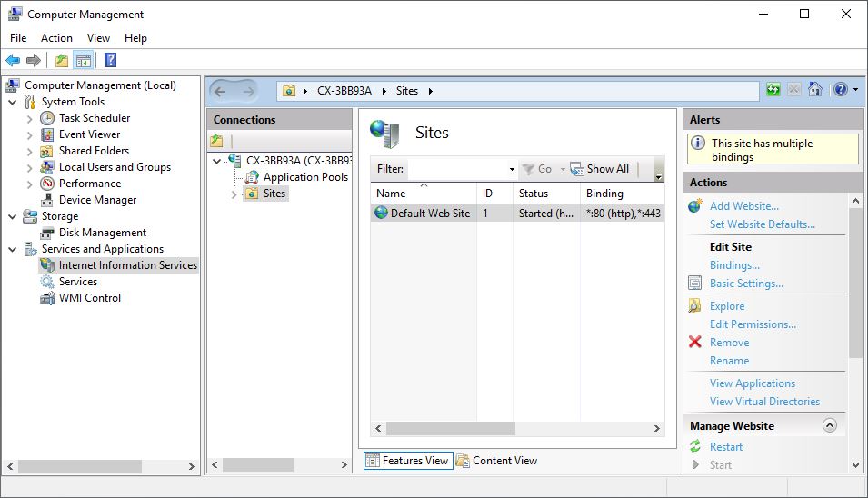Click the ID column header
Screen dimensions: 868x498
pos(494,194)
